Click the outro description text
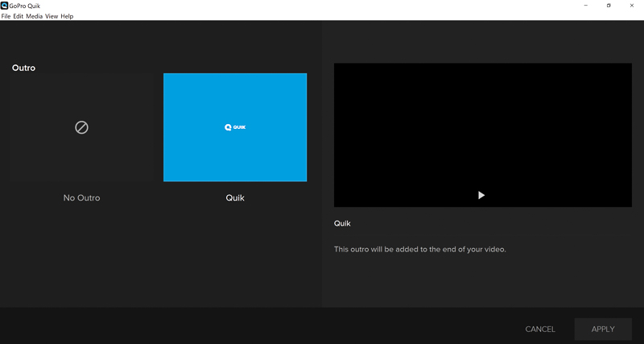Image resolution: width=644 pixels, height=344 pixels. [419, 249]
